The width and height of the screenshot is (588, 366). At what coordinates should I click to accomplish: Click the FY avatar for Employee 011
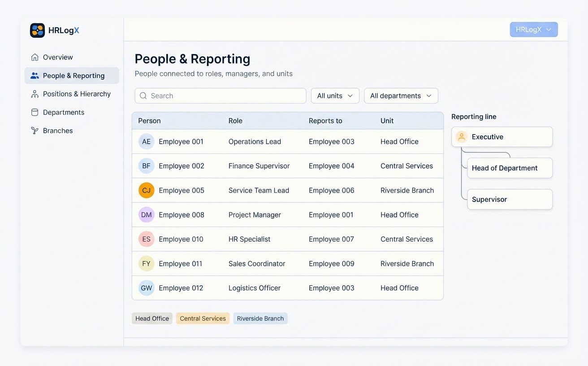click(147, 264)
